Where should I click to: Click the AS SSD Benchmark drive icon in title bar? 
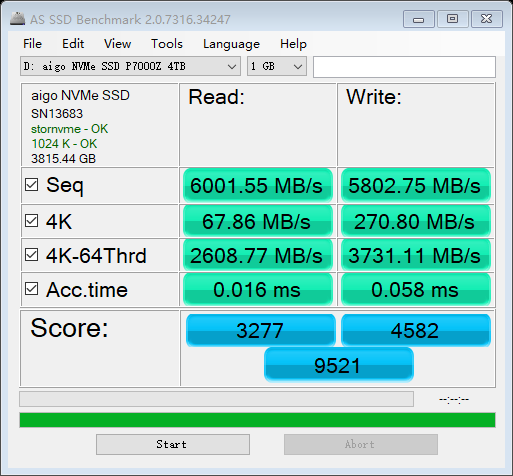point(17,19)
